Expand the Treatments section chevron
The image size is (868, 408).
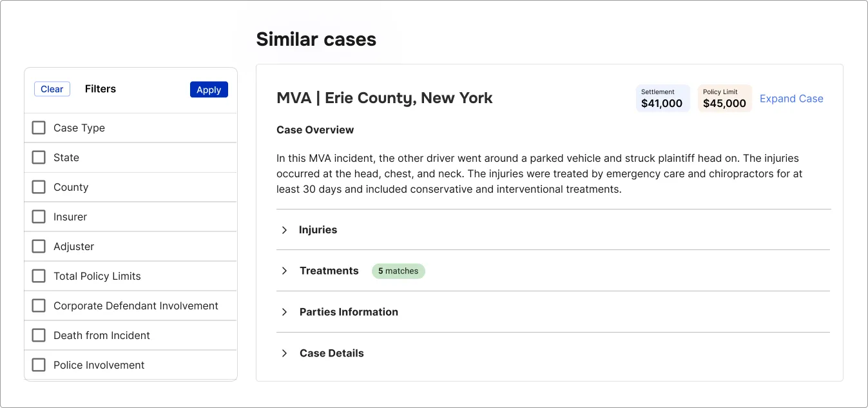(x=284, y=271)
